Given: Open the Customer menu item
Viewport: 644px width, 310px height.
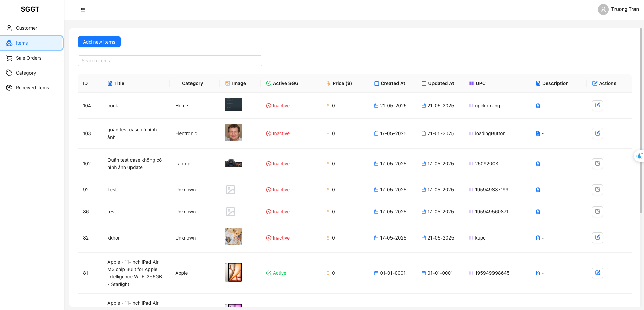Looking at the screenshot, I should click(26, 28).
